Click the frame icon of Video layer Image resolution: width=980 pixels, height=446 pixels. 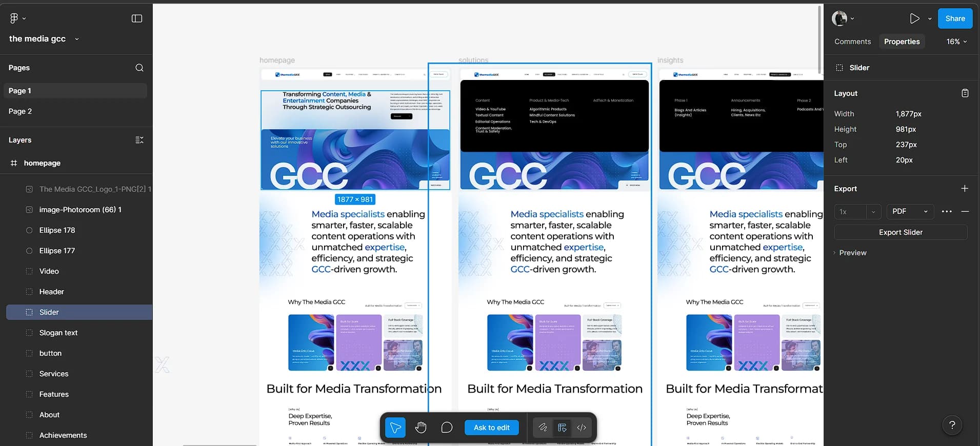point(29,271)
